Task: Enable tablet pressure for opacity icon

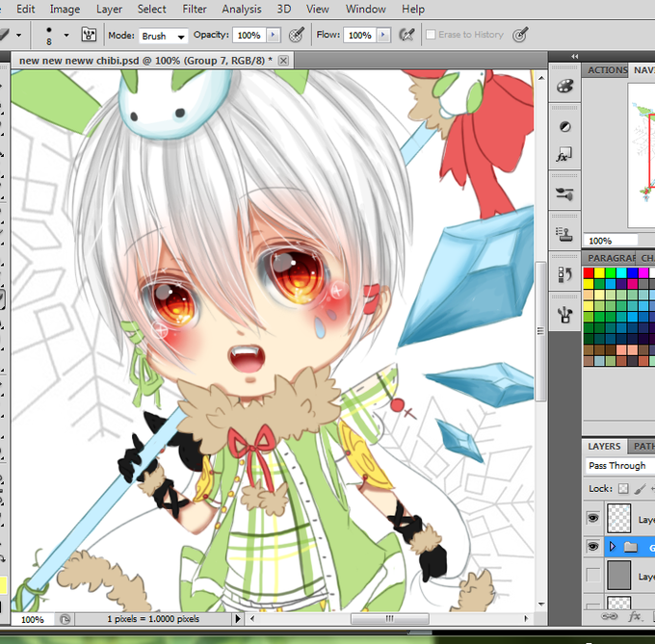Action: point(296,35)
